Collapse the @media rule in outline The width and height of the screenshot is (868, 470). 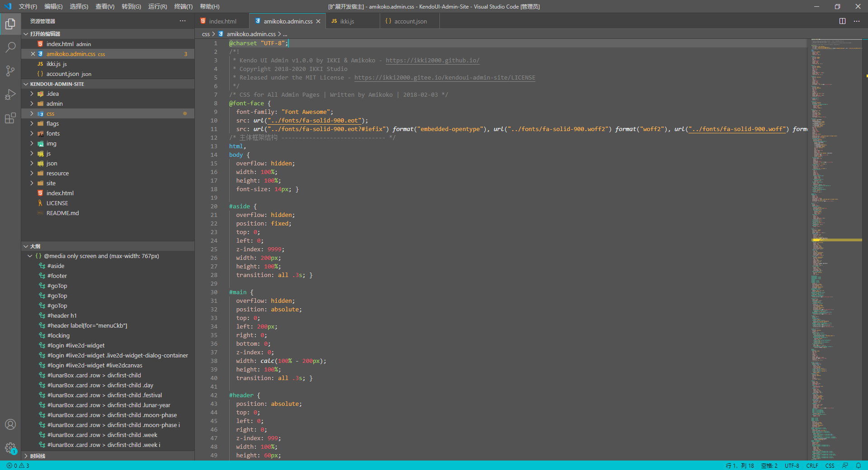point(30,256)
